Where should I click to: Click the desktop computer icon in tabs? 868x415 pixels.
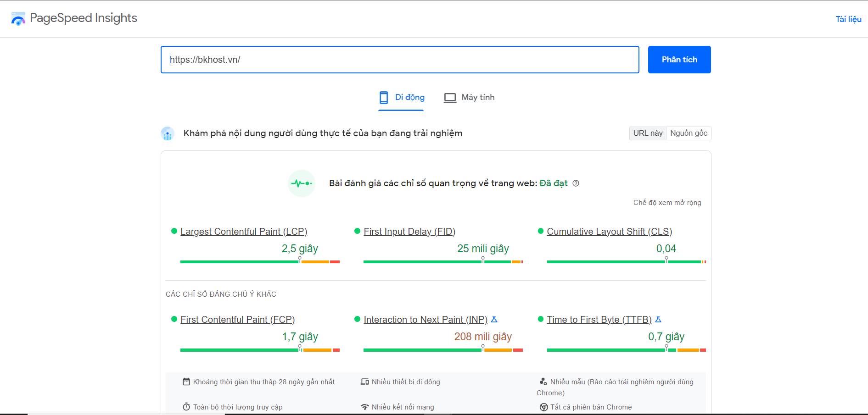[450, 98]
